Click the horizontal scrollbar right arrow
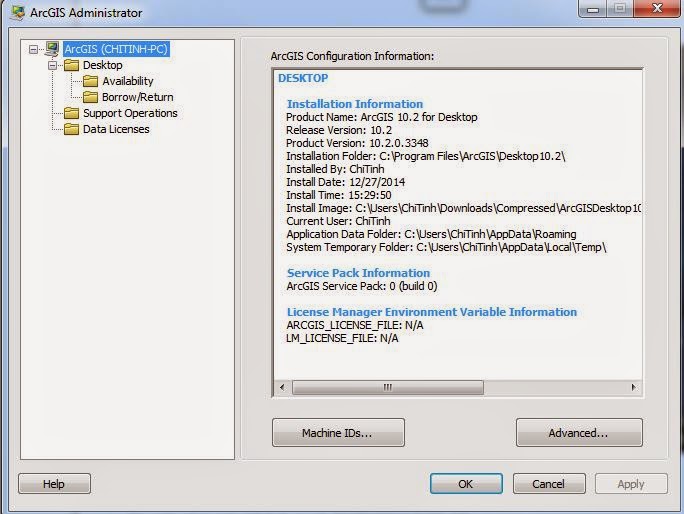684x514 pixels. click(633, 387)
